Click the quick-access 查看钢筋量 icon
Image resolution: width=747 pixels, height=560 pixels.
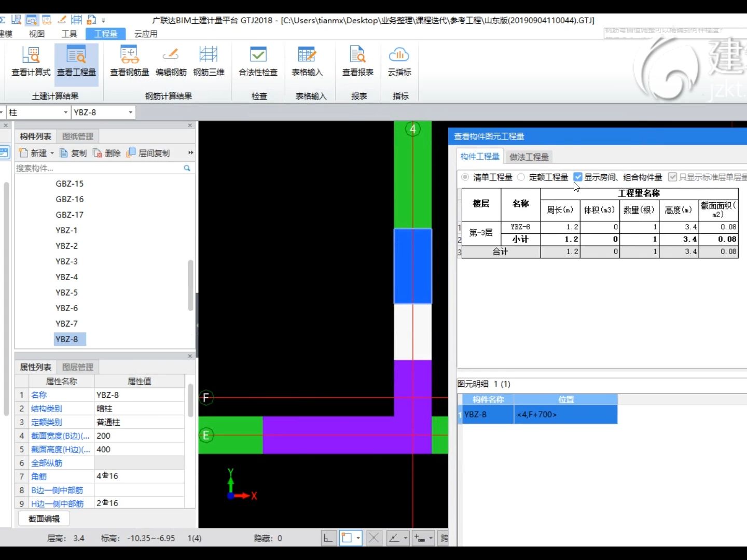(47, 20)
